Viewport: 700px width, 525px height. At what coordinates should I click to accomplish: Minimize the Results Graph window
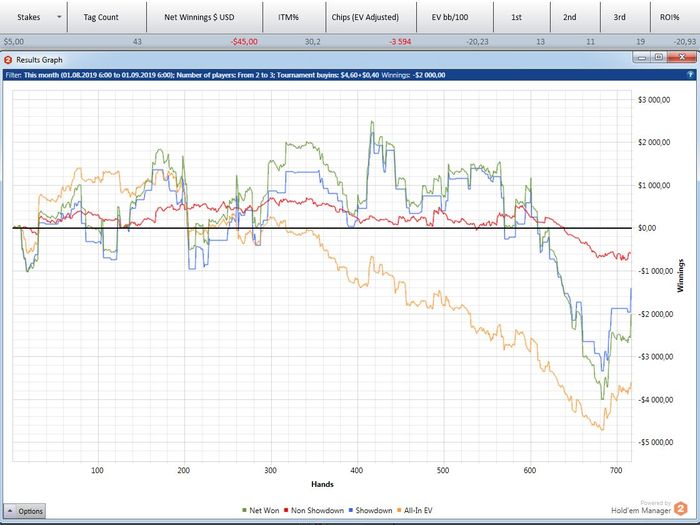(642, 57)
